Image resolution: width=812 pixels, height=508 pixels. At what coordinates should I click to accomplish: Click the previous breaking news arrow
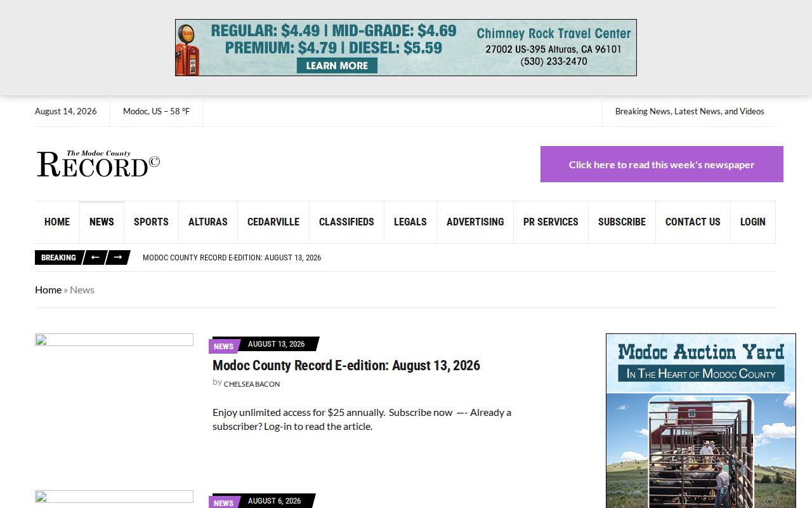(x=95, y=258)
